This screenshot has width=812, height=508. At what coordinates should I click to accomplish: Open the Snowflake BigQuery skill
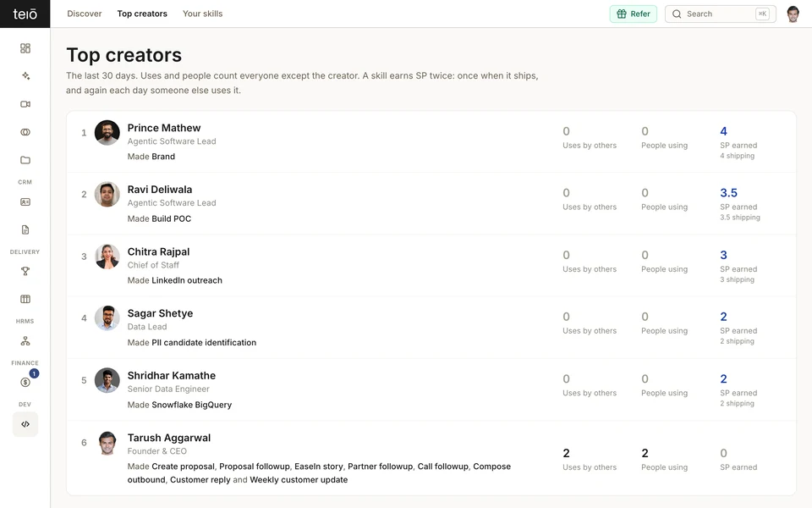[192, 405]
